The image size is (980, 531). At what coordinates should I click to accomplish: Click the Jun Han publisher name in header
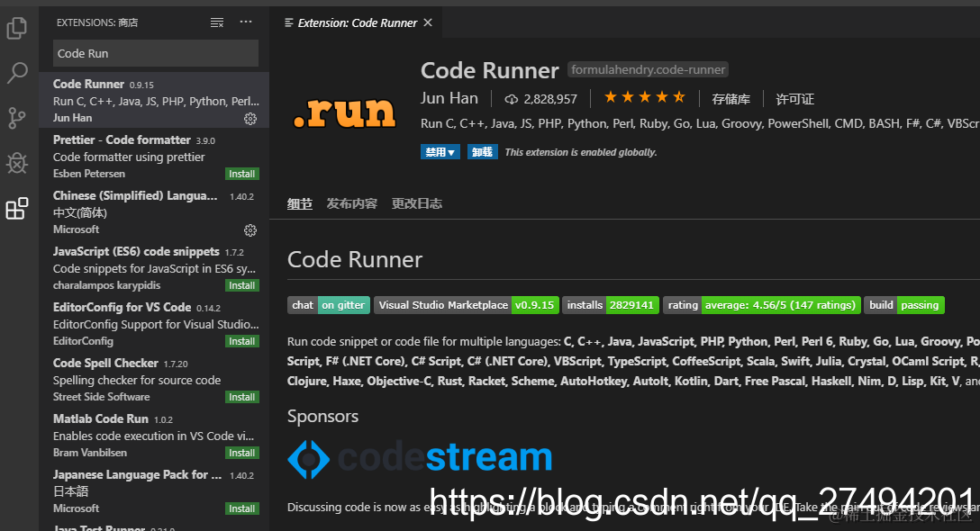pos(449,98)
